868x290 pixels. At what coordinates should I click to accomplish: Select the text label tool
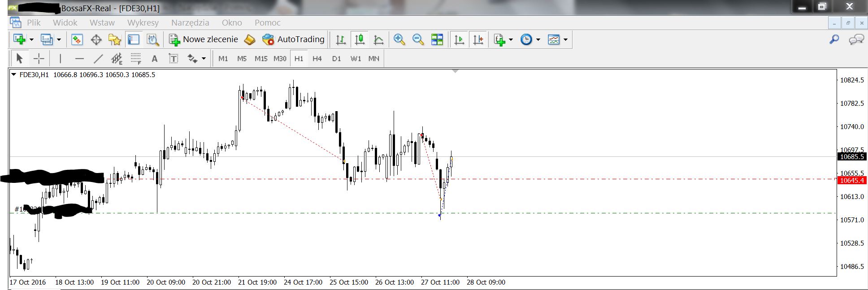coord(174,59)
